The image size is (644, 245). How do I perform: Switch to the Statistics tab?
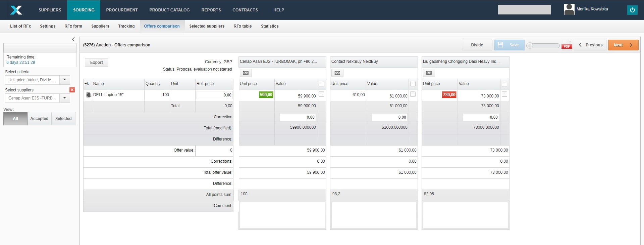tap(270, 26)
